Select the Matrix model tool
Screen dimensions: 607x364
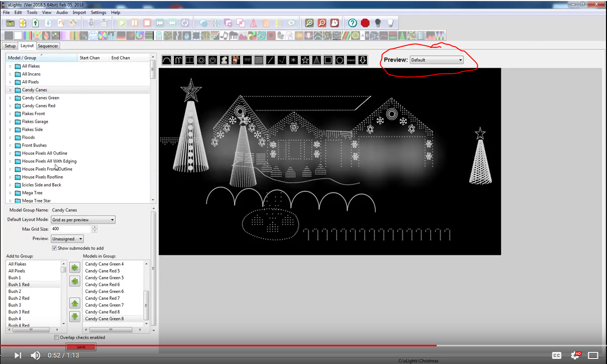click(259, 60)
